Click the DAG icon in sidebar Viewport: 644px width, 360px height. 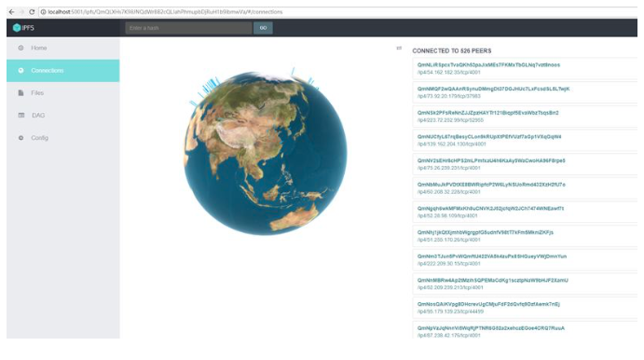click(x=21, y=116)
